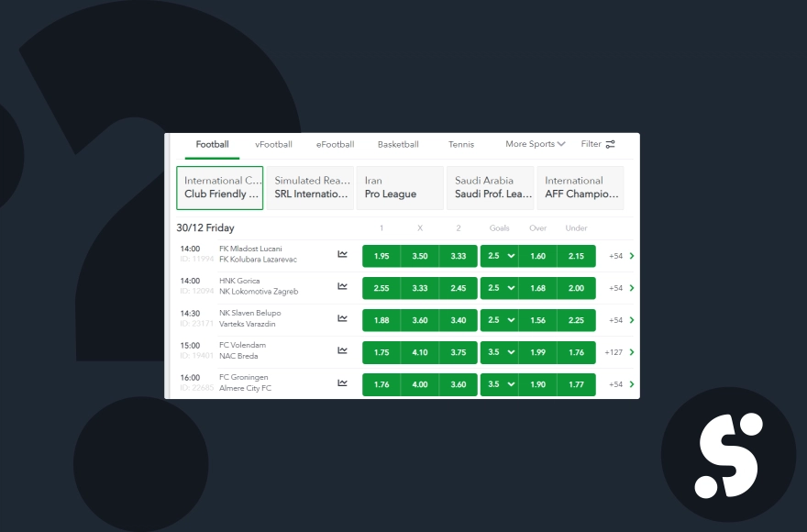Open +54 more markets for NK Slaven Belupo

[615, 320]
